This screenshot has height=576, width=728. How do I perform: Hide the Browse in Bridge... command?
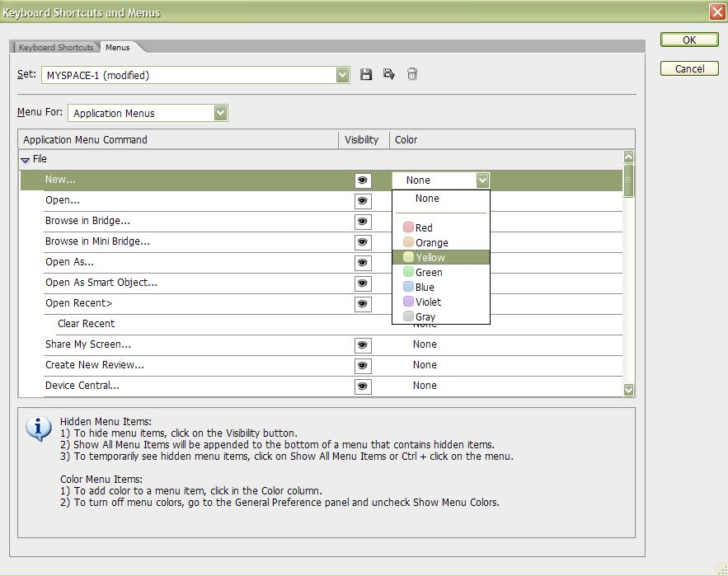(x=362, y=221)
